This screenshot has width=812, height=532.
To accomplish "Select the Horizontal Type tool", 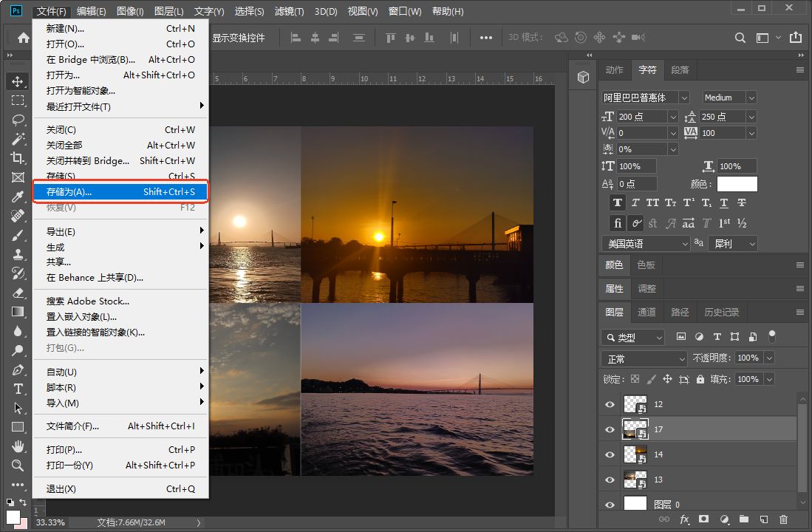I will [x=18, y=389].
